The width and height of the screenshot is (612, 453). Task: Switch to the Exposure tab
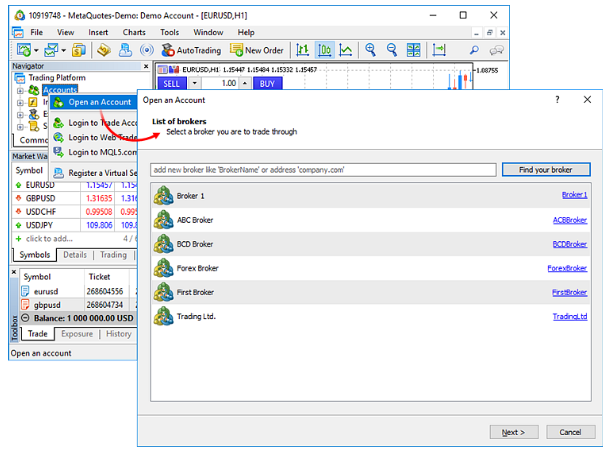coord(77,334)
